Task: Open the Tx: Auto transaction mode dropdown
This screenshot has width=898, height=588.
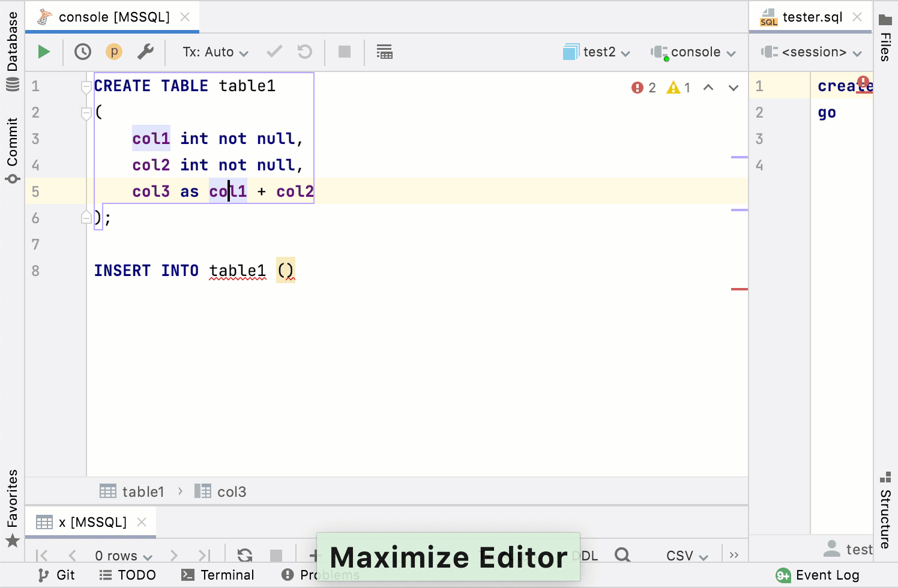Action: [x=213, y=52]
